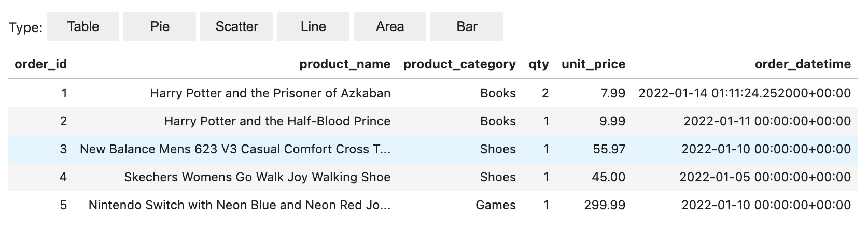Image resolution: width=868 pixels, height=232 pixels.
Task: Click the 2022-01-14 order datetime cell
Action: click(x=745, y=93)
